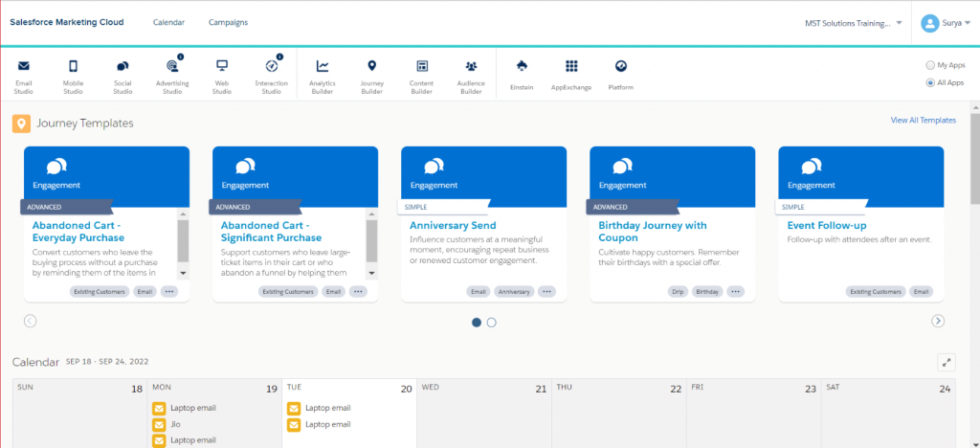Launch Advertising Studio
980x448 pixels.
(x=172, y=75)
